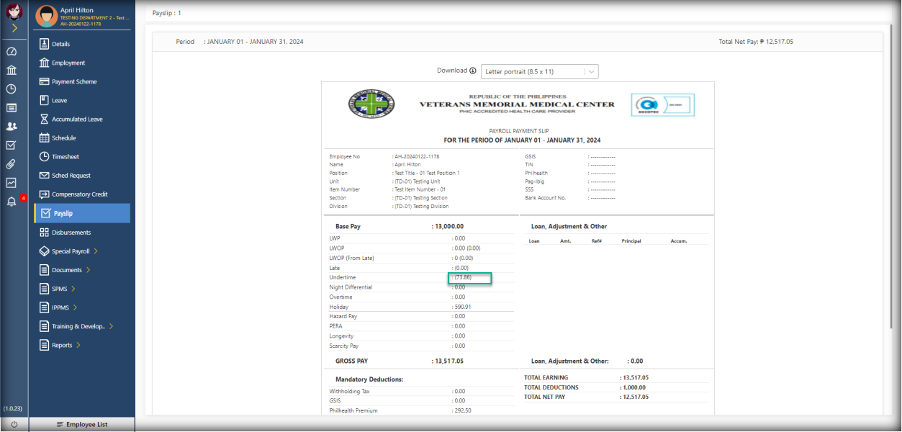
Task: Click the notification bell icon in the sidebar
Action: [x=11, y=201]
